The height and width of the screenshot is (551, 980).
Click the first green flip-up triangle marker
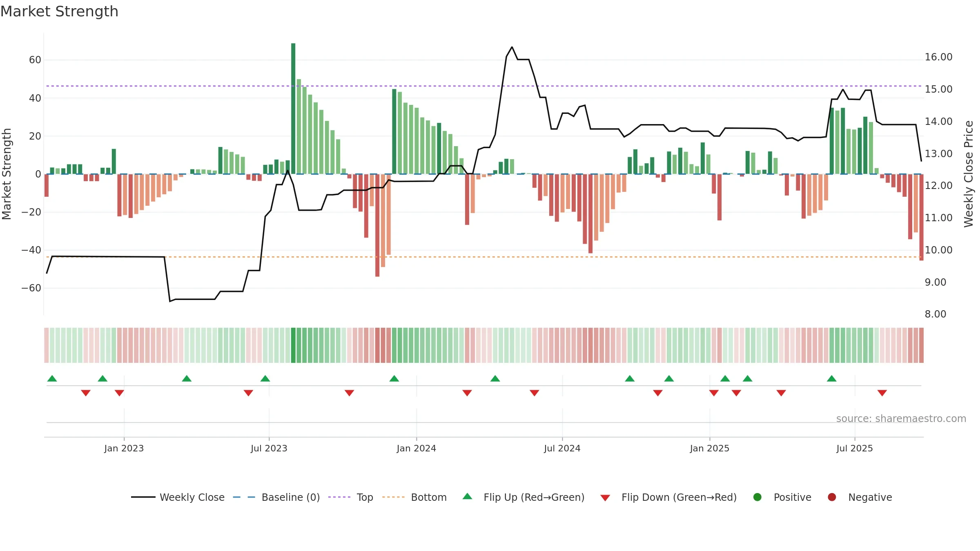[x=52, y=378]
